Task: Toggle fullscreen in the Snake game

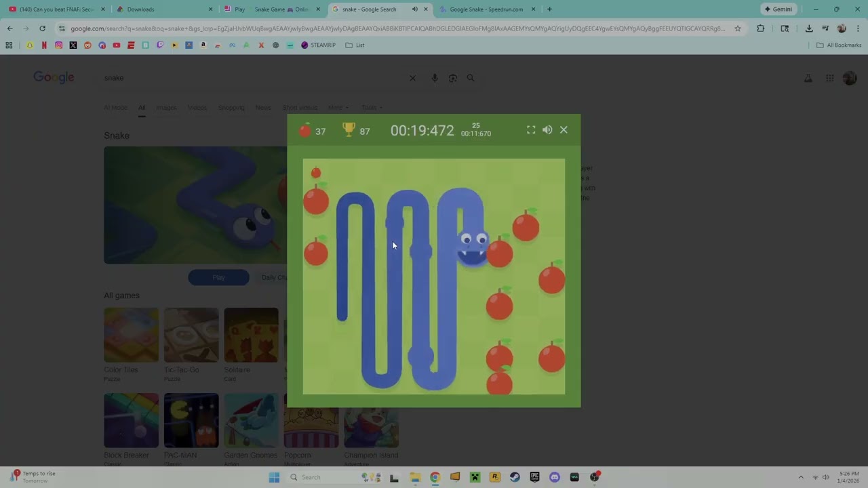Action: tap(531, 129)
